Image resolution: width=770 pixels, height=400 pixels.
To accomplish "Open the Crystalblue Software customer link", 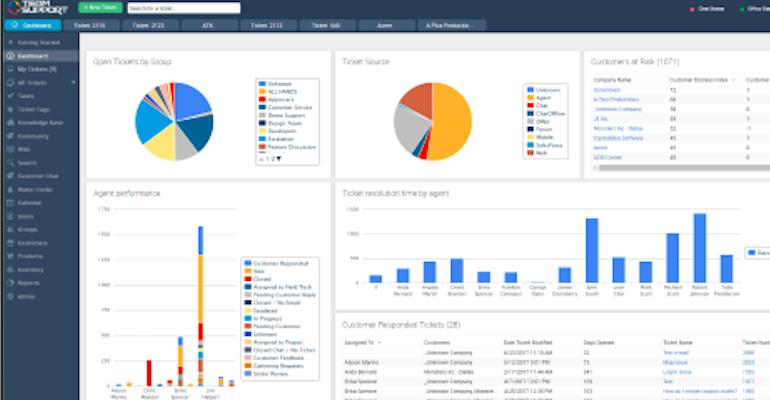I will [x=618, y=138].
